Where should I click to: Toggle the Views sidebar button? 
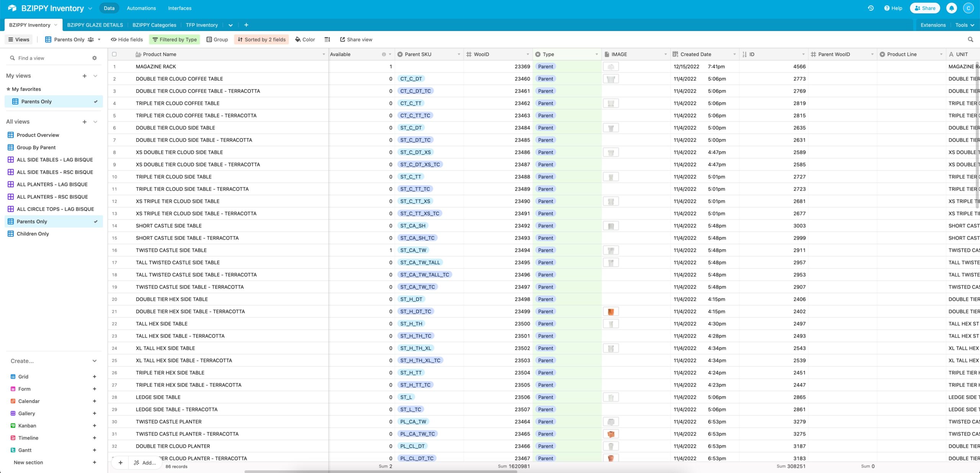point(19,39)
